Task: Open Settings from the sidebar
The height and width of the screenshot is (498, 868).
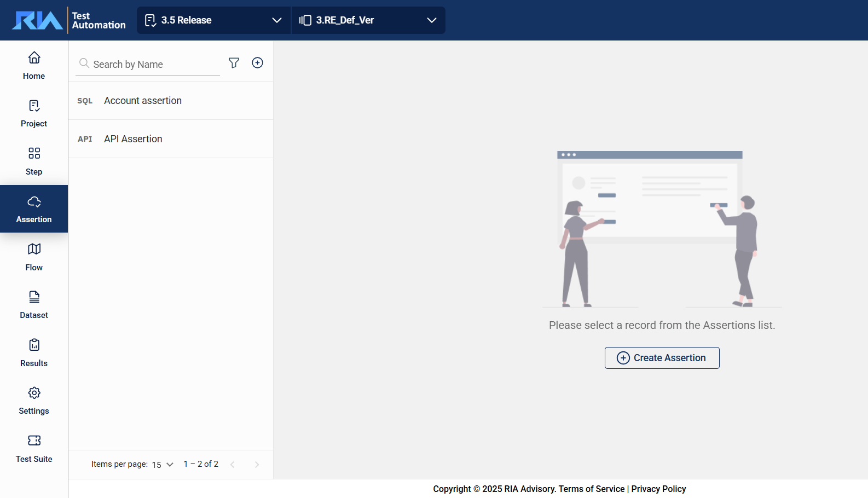Action: pyautogui.click(x=34, y=401)
